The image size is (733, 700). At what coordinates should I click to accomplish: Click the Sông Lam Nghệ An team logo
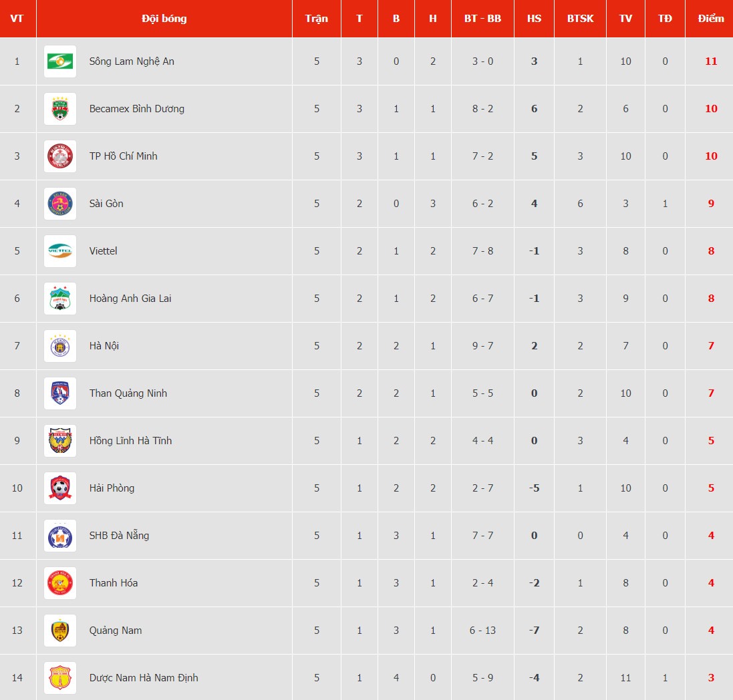click(x=60, y=61)
